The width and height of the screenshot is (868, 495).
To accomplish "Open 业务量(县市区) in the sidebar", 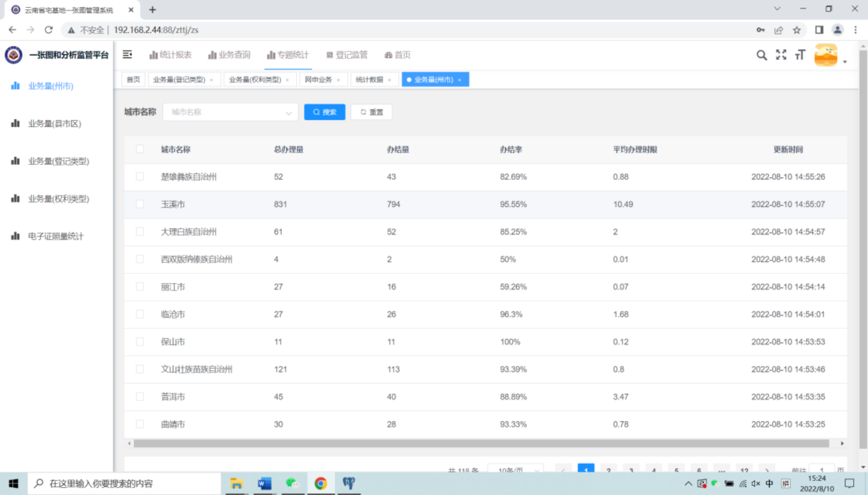I will pyautogui.click(x=54, y=124).
